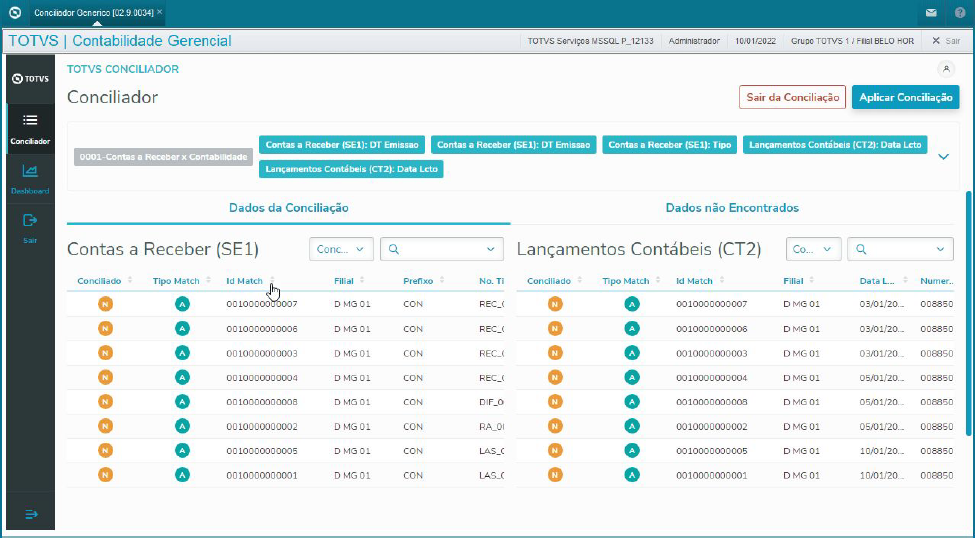The image size is (975, 539).
Task: Click the help question mark icon
Action: (959, 13)
